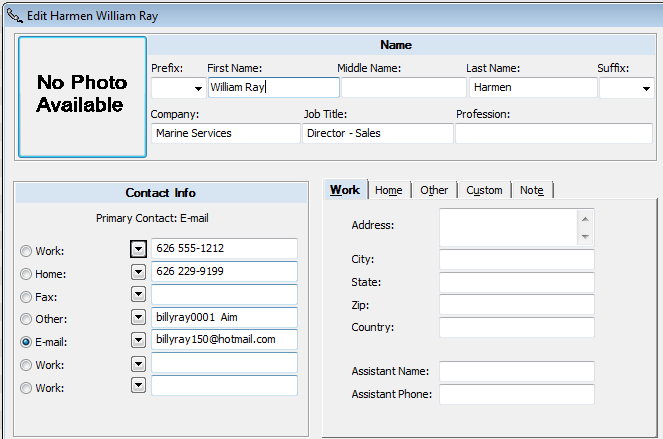Open dropdown of Work row below E-mail
This screenshot has width=663, height=439.
pyautogui.click(x=138, y=363)
